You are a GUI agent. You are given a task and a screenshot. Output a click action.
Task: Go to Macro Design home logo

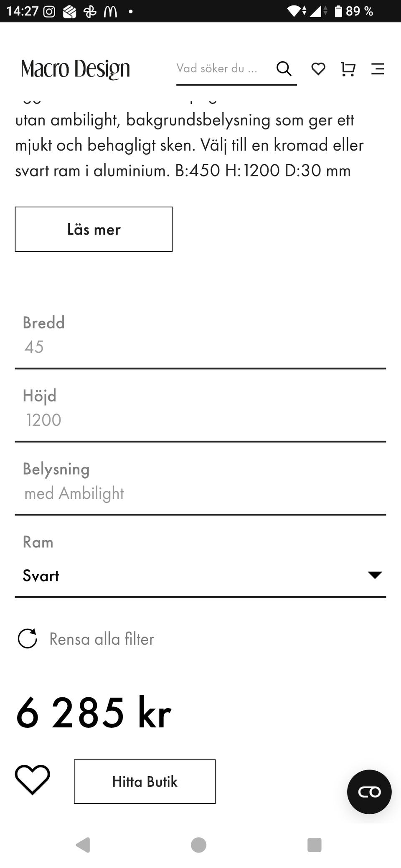[76, 69]
